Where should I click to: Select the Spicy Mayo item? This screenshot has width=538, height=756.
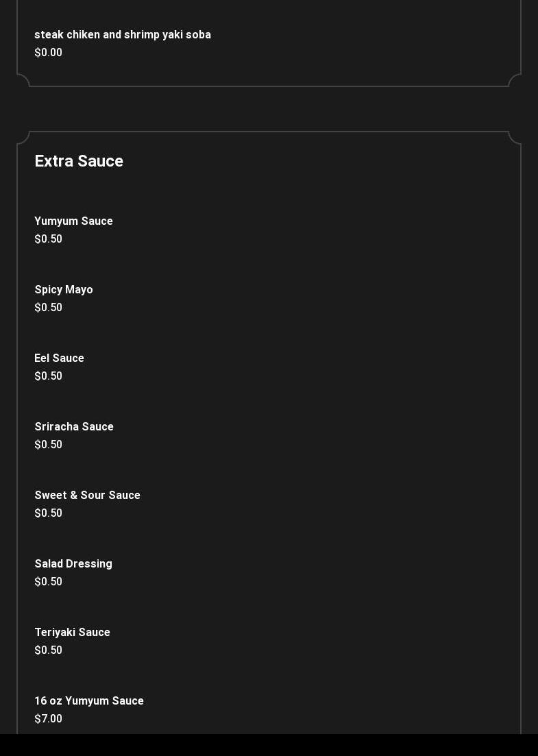64,290
